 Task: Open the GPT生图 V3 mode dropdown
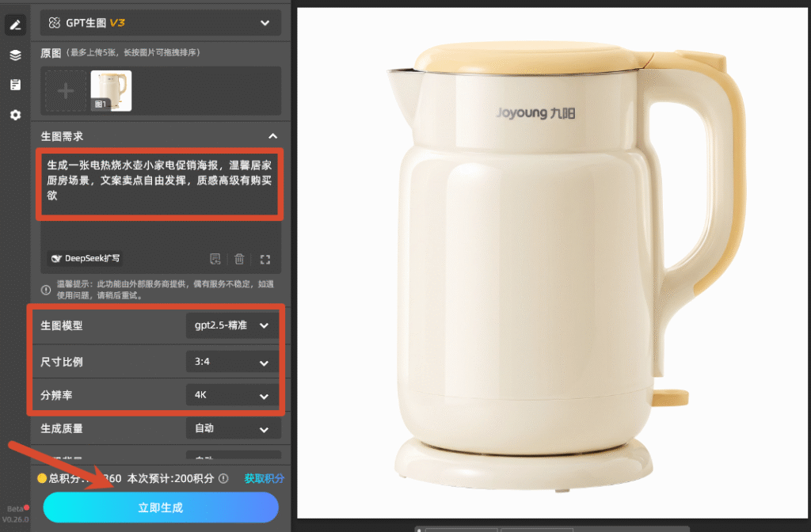(161, 23)
